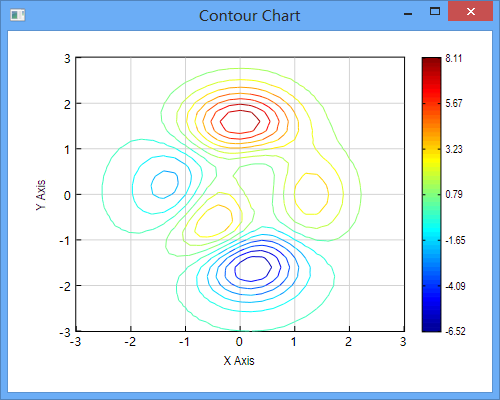Minimize the Contour Chart window

[408, 14]
